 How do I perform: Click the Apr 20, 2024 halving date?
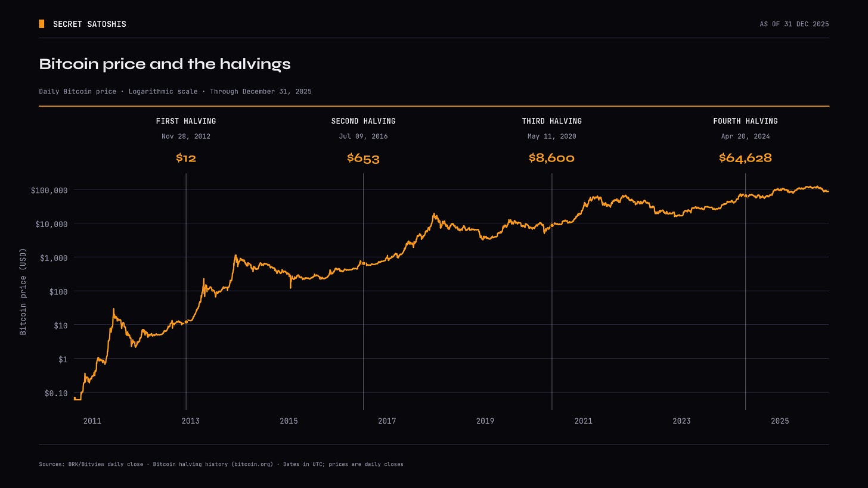(x=746, y=136)
